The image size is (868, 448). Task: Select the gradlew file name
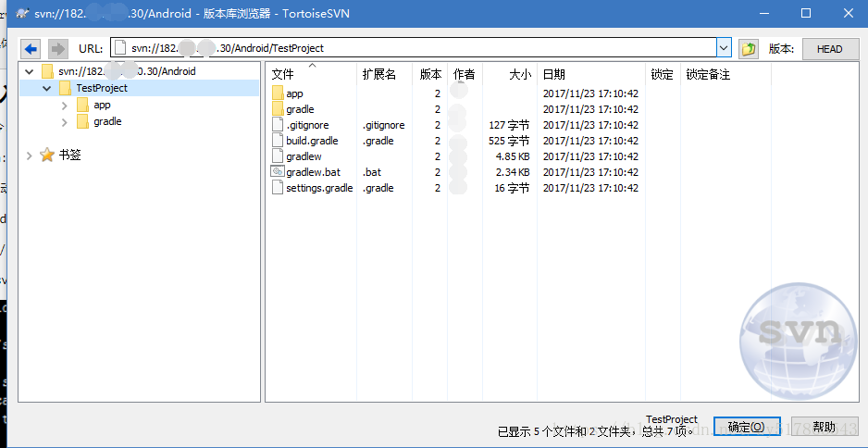[x=304, y=156]
